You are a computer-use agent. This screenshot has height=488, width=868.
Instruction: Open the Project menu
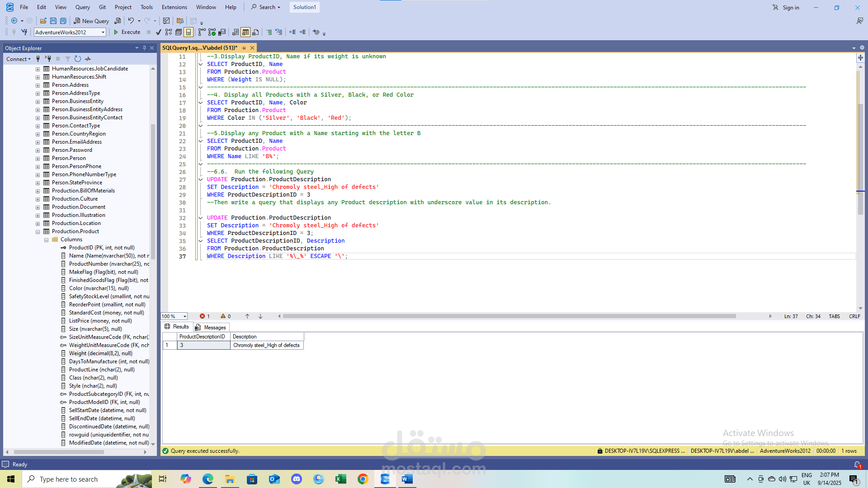click(123, 7)
